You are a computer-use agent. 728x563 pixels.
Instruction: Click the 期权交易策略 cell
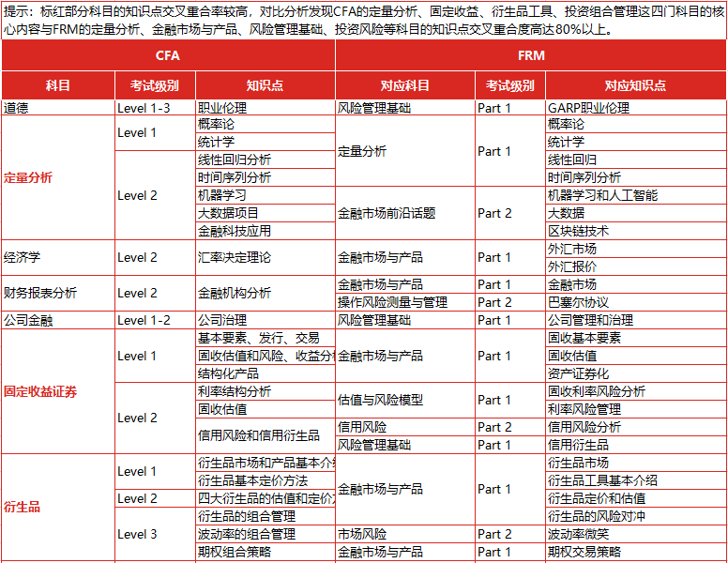click(x=636, y=552)
